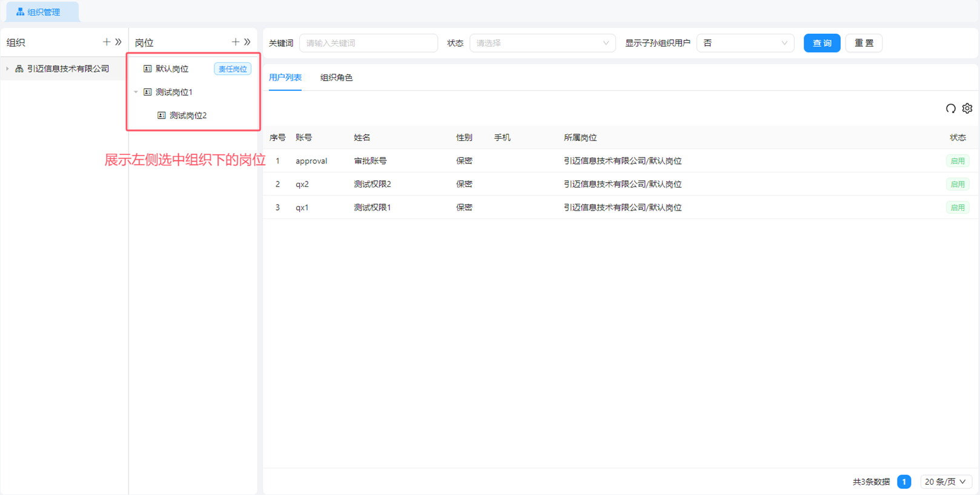Screen dimensions: 980x495
Task: Select the 用户列表 tab
Action: click(285, 77)
